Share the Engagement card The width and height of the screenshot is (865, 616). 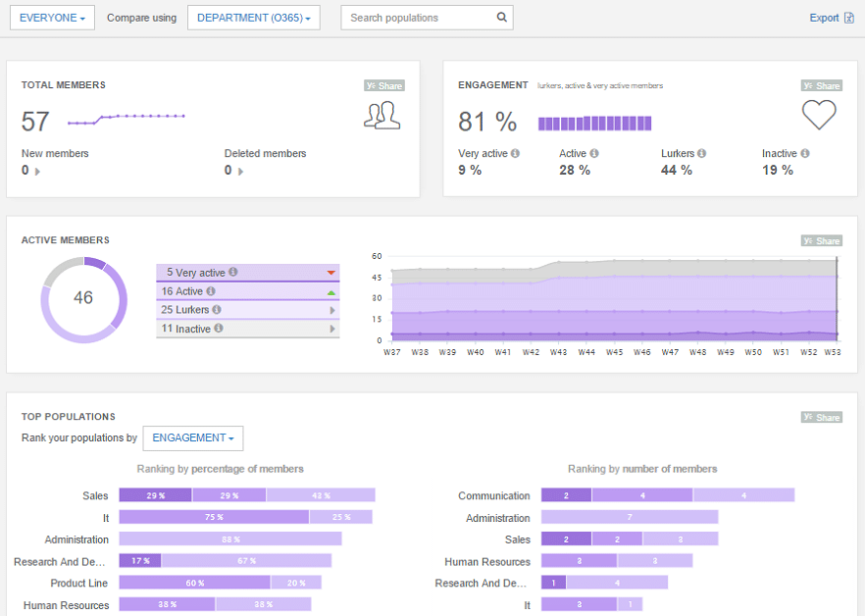coord(821,85)
